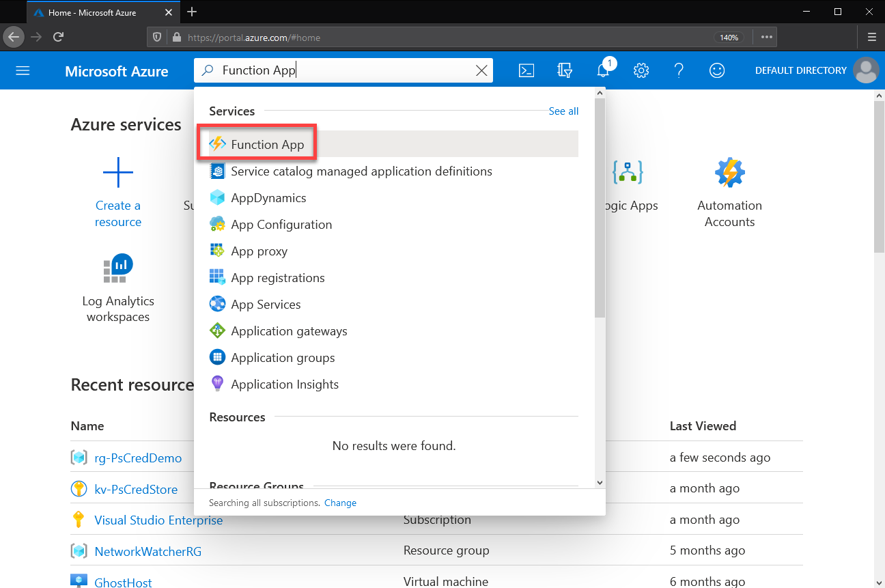Click the 140% zoom indicator
Viewport: 885px width, 588px height.
click(x=729, y=38)
